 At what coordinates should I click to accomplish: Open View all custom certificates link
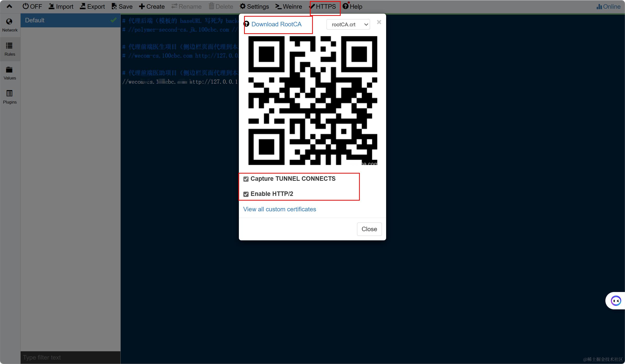[279, 209]
